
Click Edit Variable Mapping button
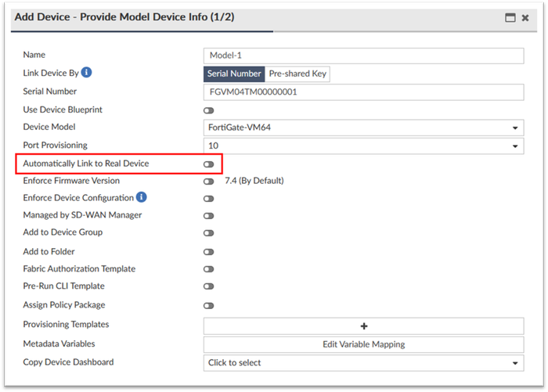(x=363, y=344)
